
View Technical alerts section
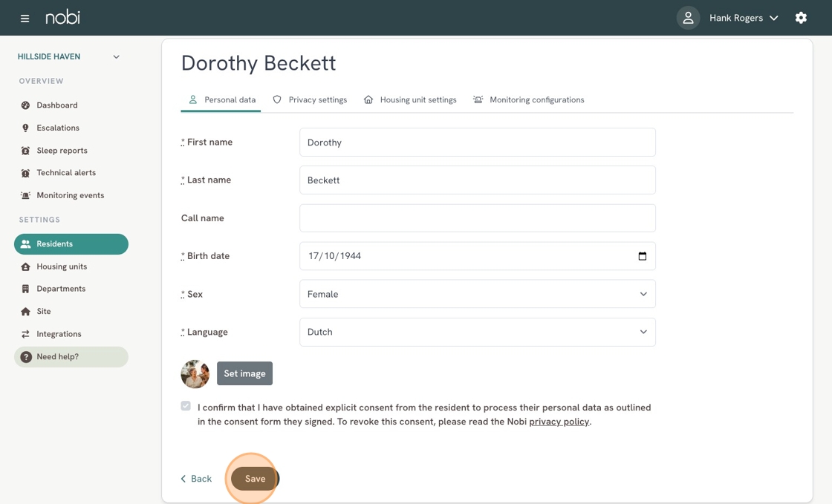tap(65, 173)
